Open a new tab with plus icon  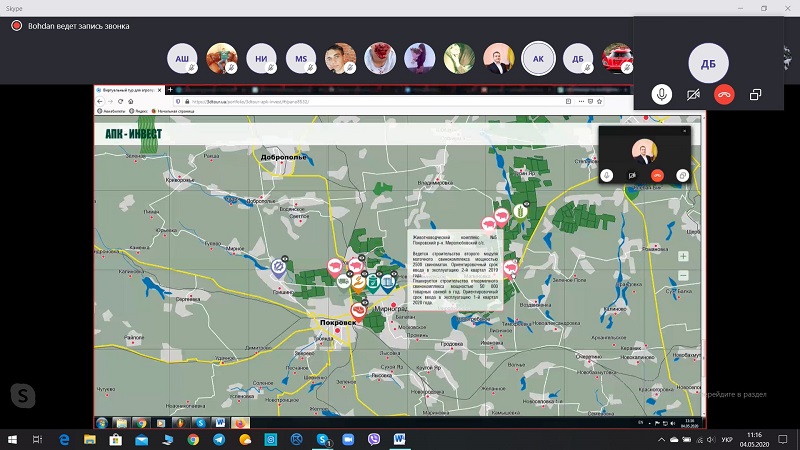pos(170,90)
